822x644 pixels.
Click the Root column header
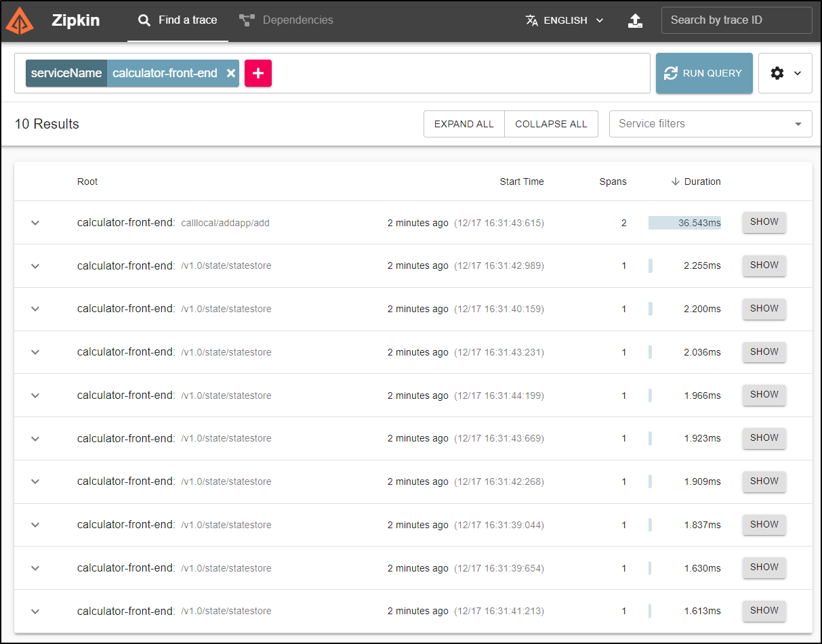(87, 181)
